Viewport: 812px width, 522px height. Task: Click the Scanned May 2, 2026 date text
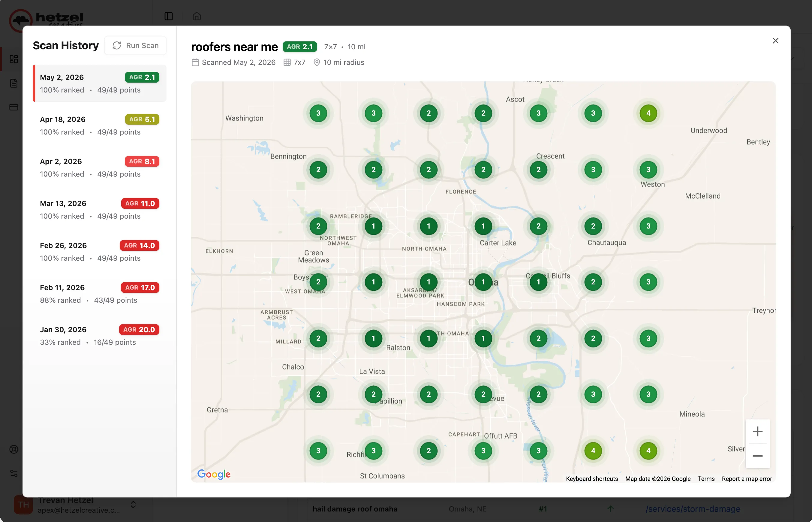tap(238, 62)
